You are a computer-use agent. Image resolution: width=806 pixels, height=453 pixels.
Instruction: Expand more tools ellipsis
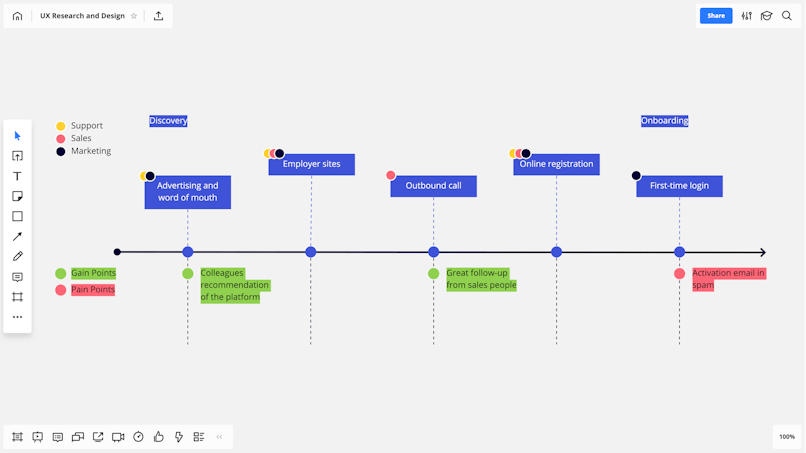17,317
